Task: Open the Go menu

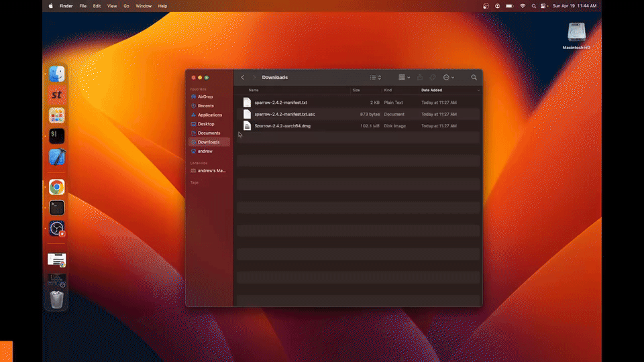Action: (126, 6)
